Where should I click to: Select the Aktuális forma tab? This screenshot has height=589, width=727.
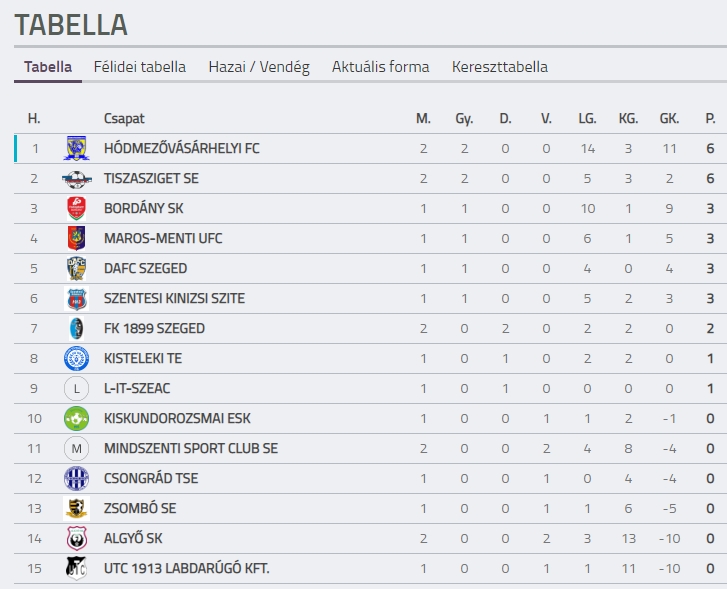tap(381, 67)
